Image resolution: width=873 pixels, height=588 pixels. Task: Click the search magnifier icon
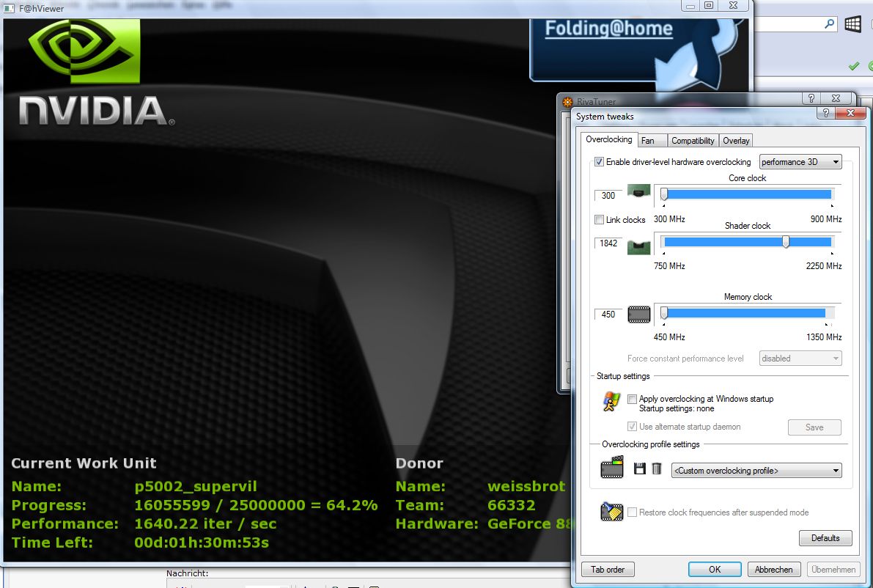pos(830,24)
